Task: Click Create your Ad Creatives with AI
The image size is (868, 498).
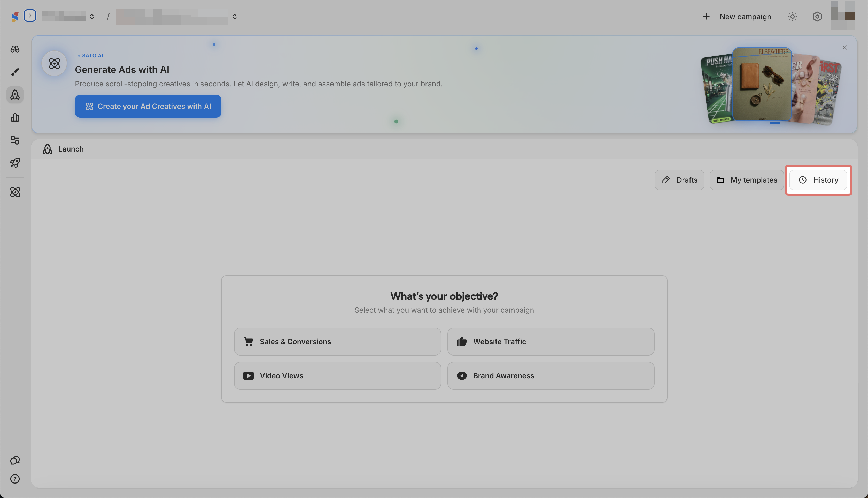Action: pyautogui.click(x=148, y=106)
